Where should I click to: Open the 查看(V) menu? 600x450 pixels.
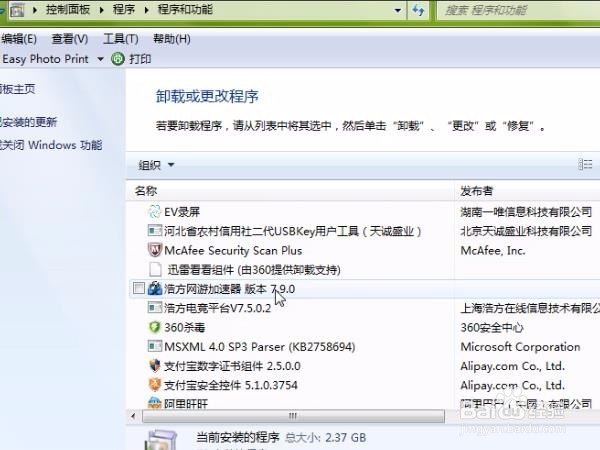(x=70, y=39)
